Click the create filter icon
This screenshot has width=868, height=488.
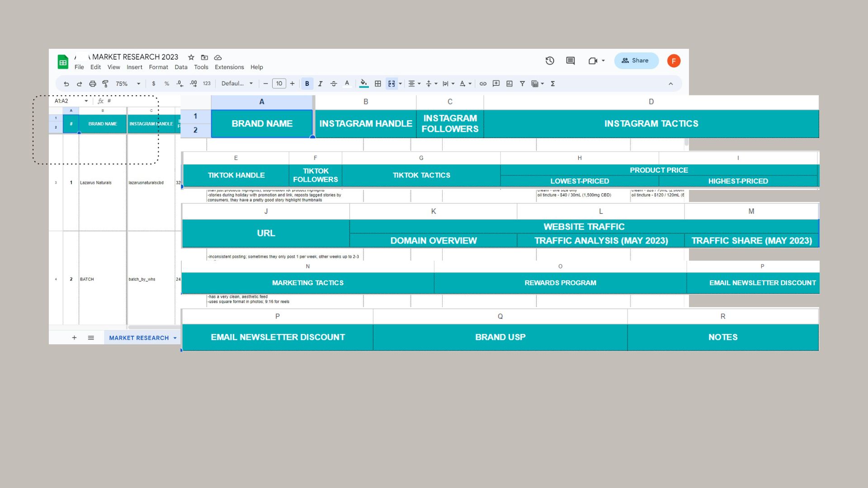522,84
